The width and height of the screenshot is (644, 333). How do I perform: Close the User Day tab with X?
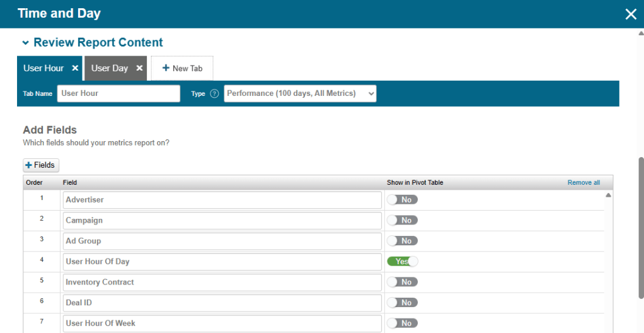139,68
